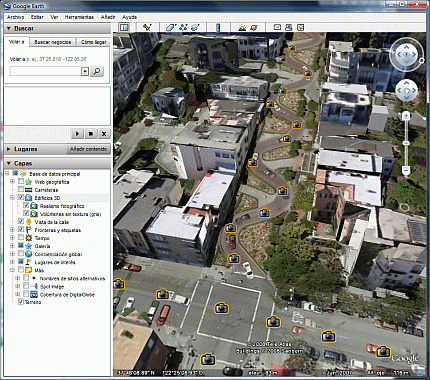The height and width of the screenshot is (380, 430).
Task: Collapse the Capas panel header
Action: [57, 163]
